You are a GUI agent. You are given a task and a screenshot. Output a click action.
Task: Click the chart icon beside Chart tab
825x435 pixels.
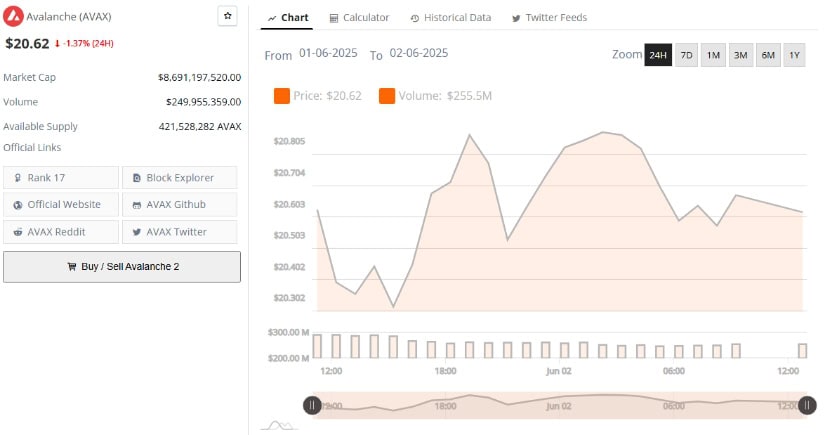[x=272, y=18]
